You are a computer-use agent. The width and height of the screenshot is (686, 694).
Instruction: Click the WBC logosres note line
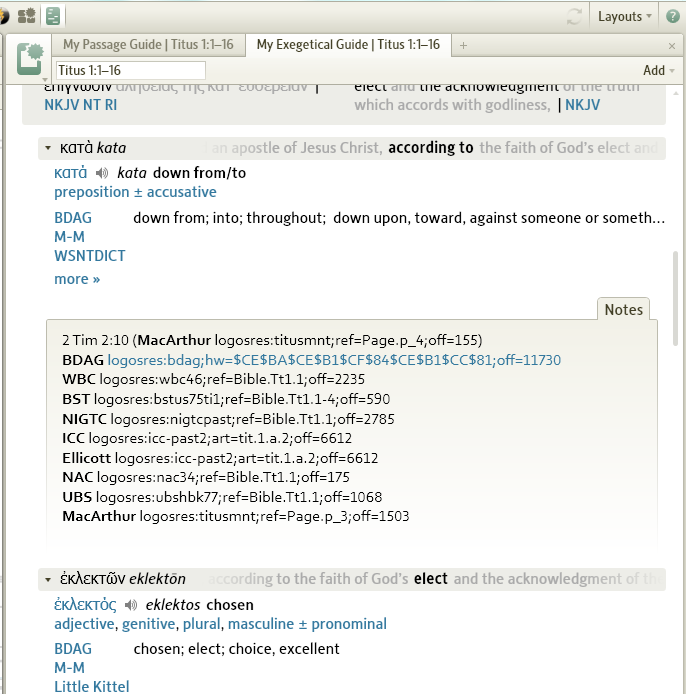pos(213,379)
